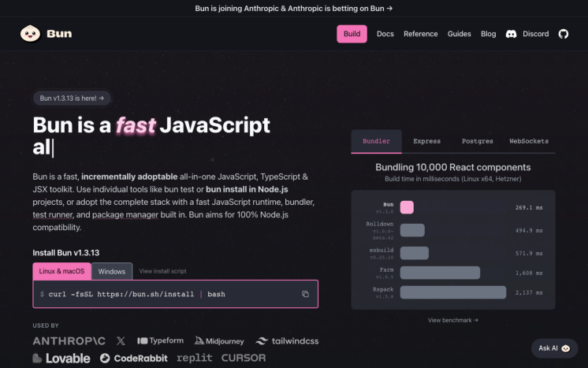Click the Rspack benchmark bar
This screenshot has width=588, height=368.
pos(453,292)
